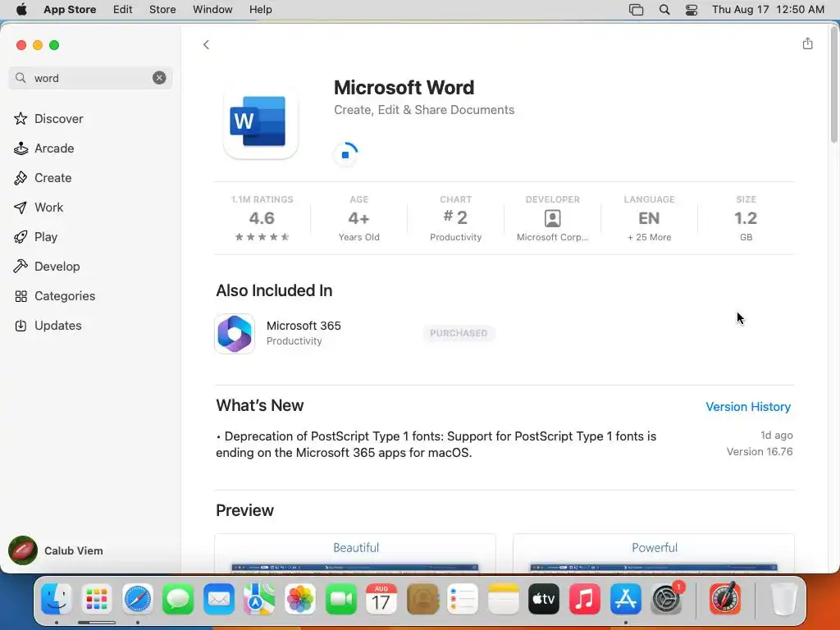This screenshot has width=840, height=630.
Task: Open Launchpad from the Dock
Action: pyautogui.click(x=97, y=598)
